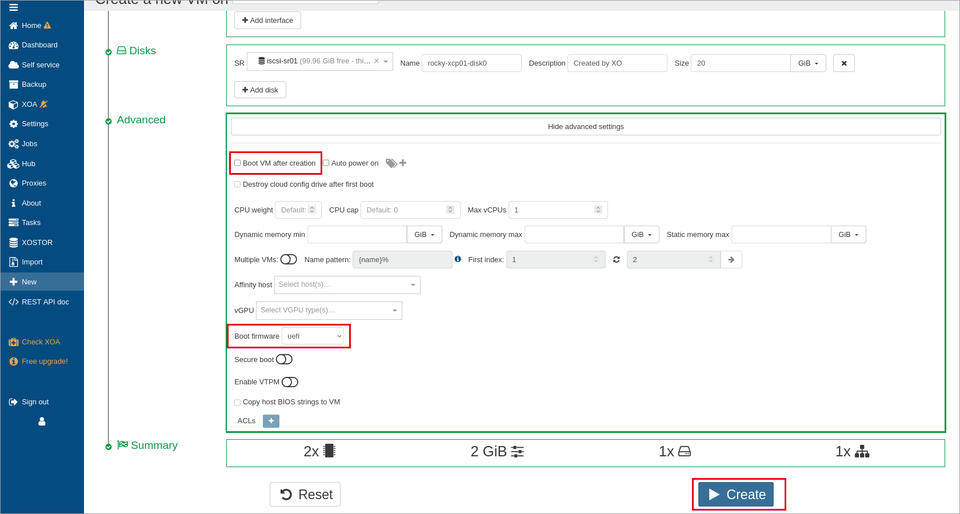Viewport: 960px width, 514px height.
Task: Click the CPU weight field
Action: (x=298, y=210)
